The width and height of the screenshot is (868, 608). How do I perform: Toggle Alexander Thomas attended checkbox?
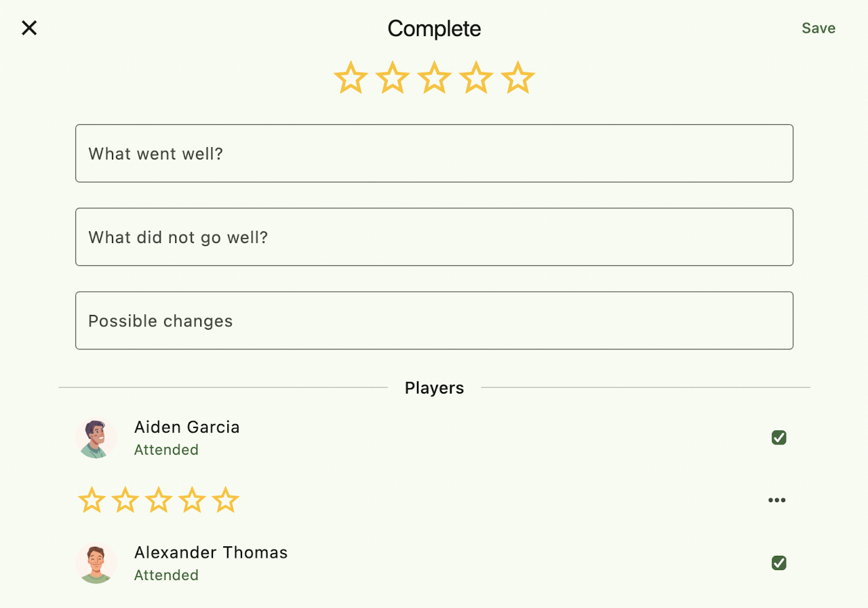coord(778,563)
